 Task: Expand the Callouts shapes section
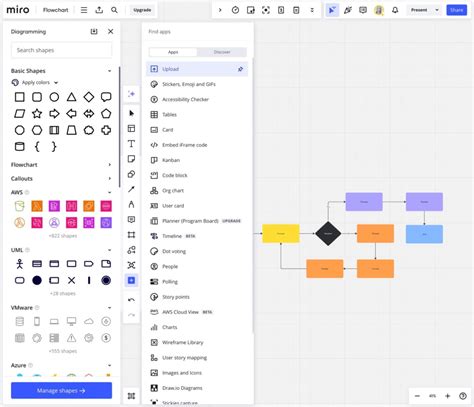click(x=109, y=179)
